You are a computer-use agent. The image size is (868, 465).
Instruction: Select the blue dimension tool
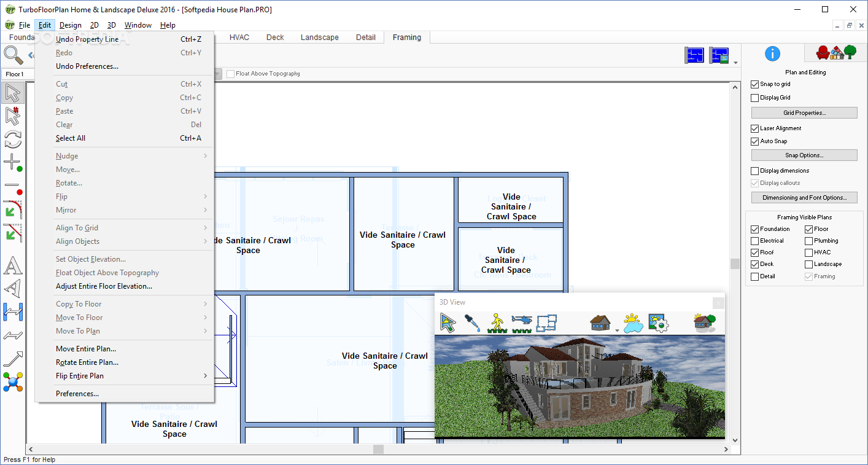coord(12,311)
